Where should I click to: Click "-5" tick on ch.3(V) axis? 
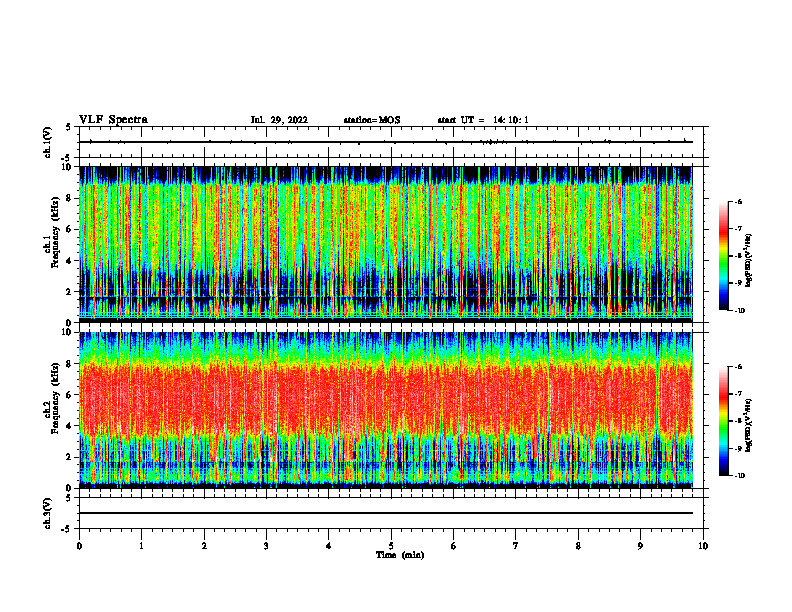67,529
